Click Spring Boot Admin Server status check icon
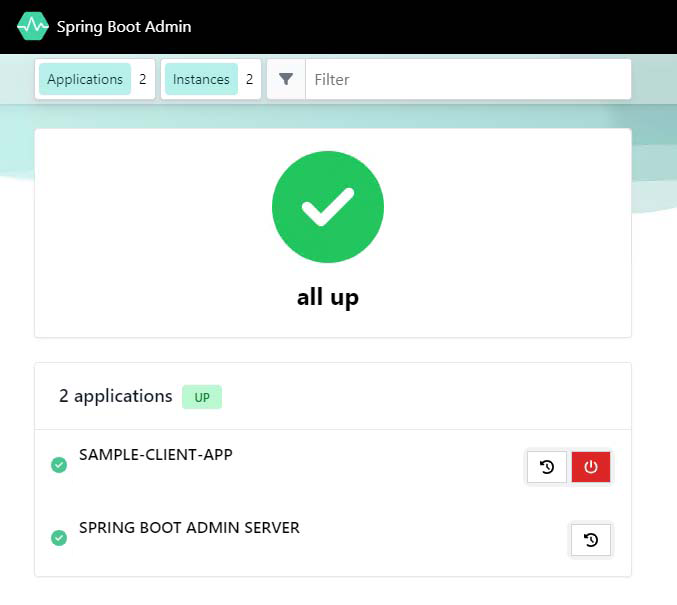677x605 pixels. point(59,538)
